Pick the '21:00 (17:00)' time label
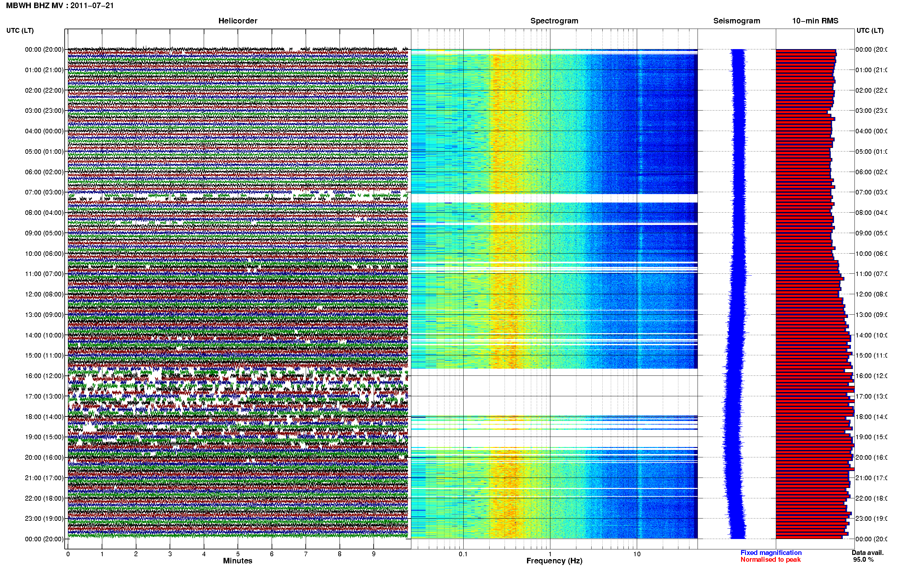The image size is (924, 578). [x=44, y=478]
